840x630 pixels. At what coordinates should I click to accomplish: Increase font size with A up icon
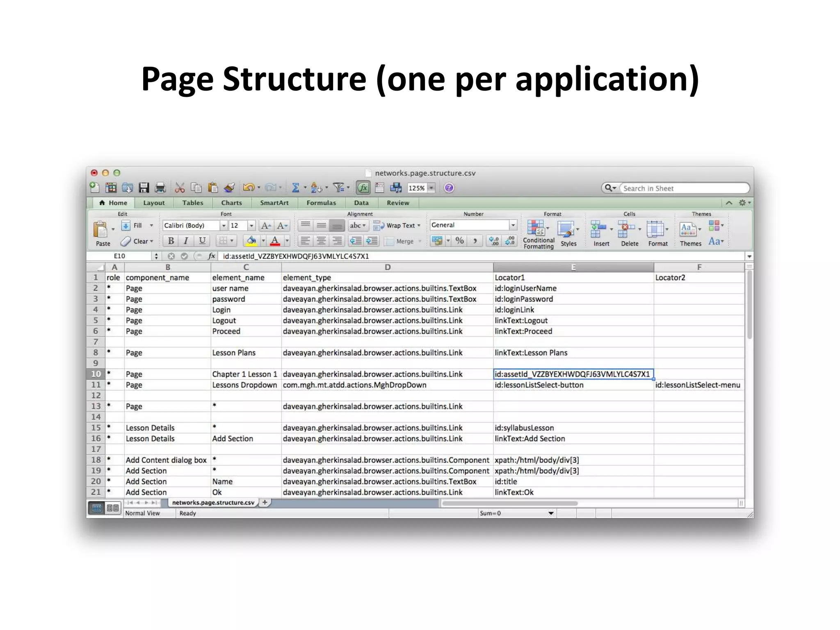pyautogui.click(x=266, y=226)
